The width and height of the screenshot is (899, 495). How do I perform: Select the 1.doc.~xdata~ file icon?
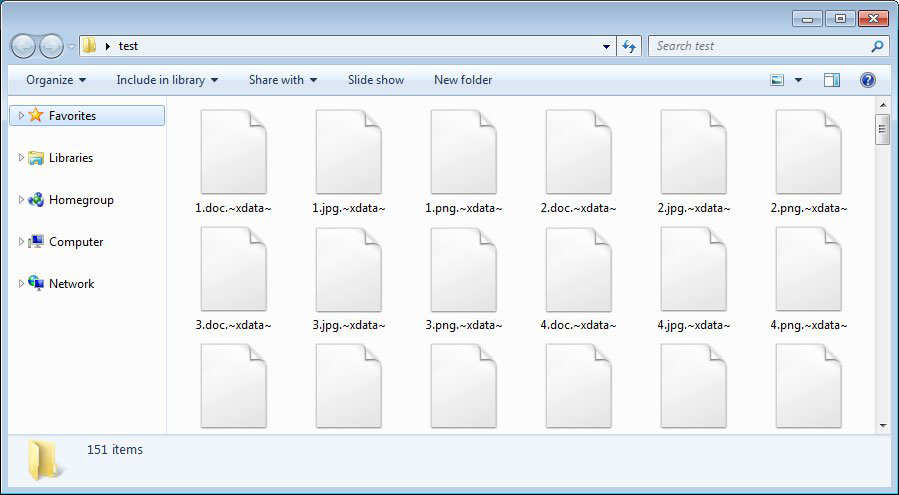[x=233, y=152]
